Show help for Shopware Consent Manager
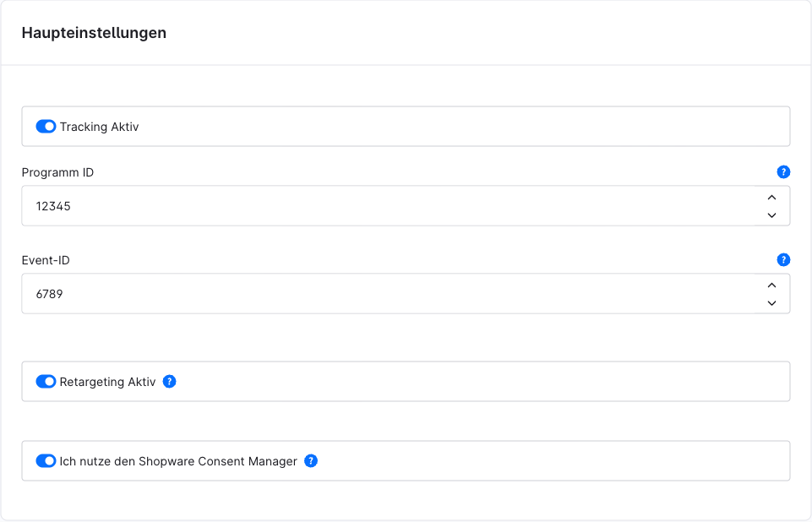The width and height of the screenshot is (812, 522). coord(311,461)
